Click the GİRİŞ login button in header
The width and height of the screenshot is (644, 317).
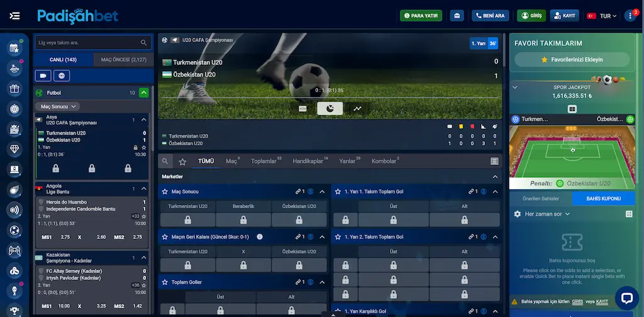pos(531,16)
